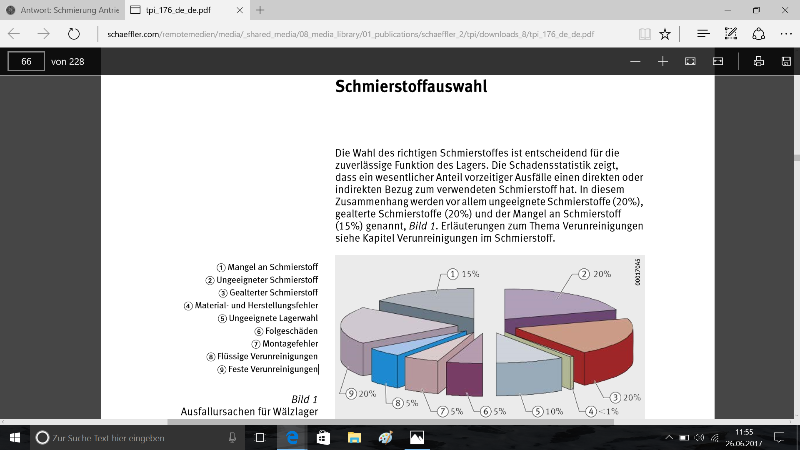Image resolution: width=800 pixels, height=450 pixels.
Task: Click pie label 1 showing 15%
Action: pos(463,274)
